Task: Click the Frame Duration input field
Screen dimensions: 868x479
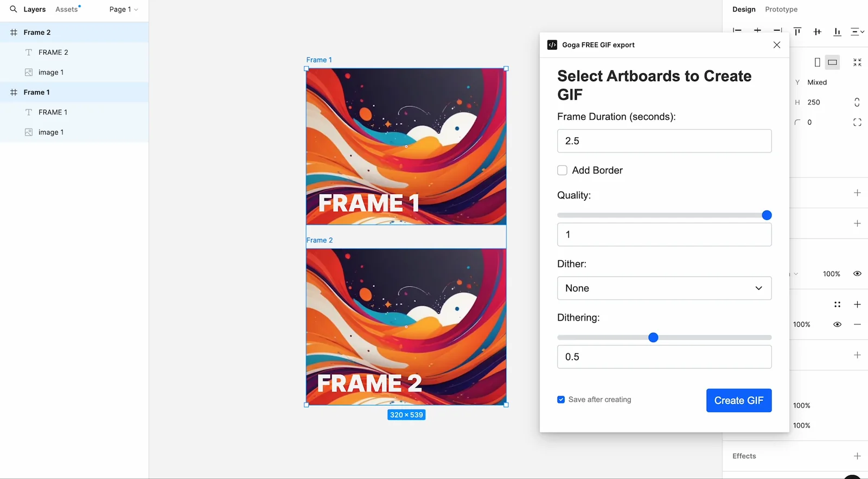Action: [664, 141]
